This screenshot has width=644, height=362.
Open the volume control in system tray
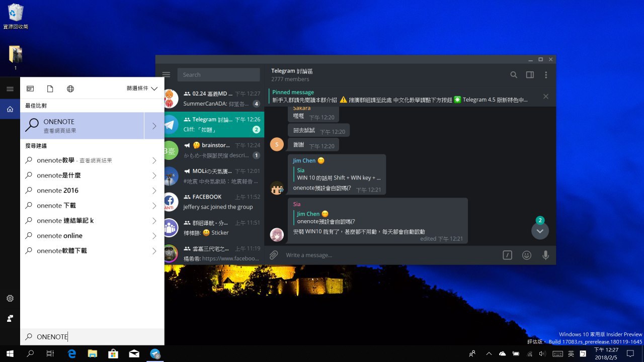[542, 353]
